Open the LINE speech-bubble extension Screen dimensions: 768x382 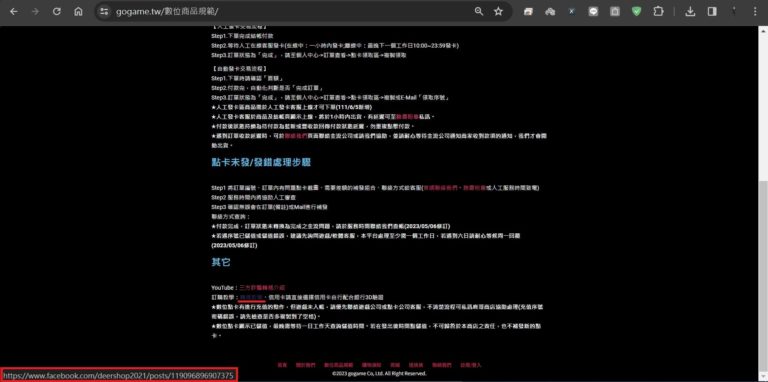point(593,12)
